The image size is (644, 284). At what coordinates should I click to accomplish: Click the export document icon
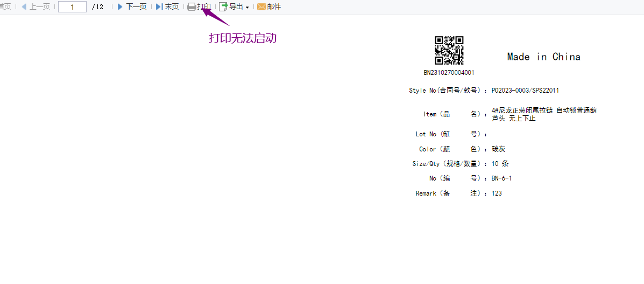(x=223, y=7)
